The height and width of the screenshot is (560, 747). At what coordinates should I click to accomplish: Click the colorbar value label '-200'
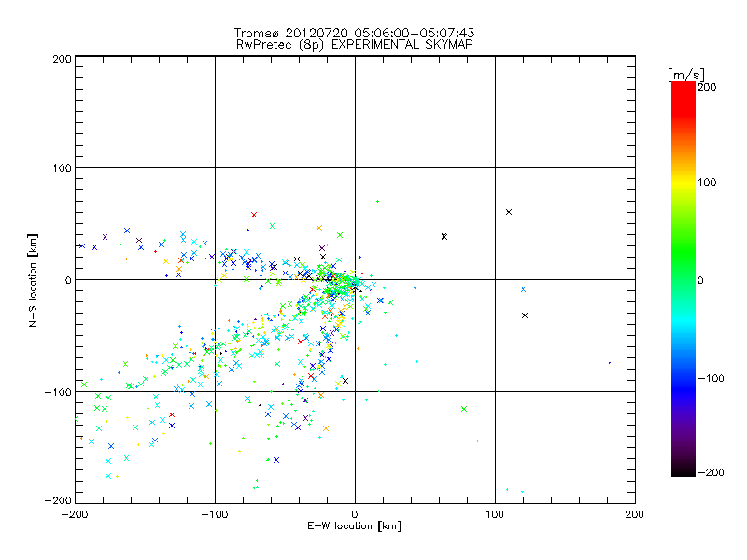[711, 472]
